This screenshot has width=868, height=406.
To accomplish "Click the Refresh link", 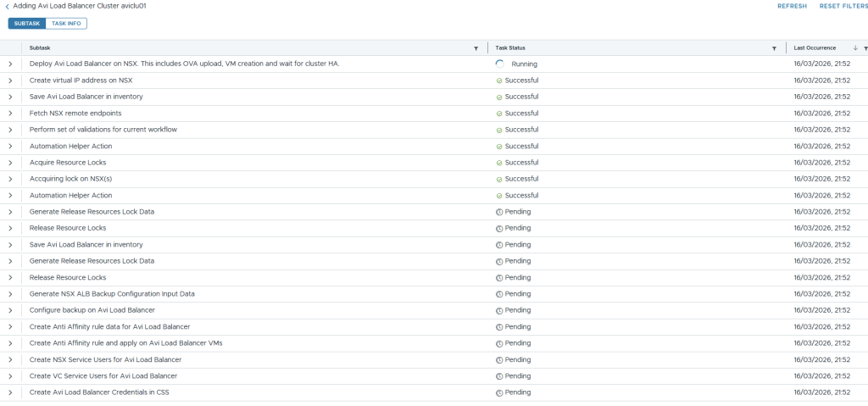I will 792,6.
